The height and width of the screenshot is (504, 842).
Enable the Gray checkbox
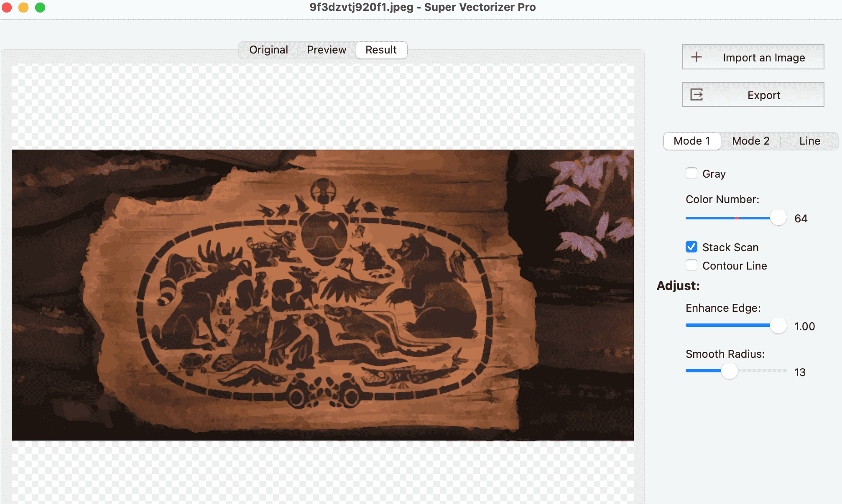pyautogui.click(x=691, y=173)
